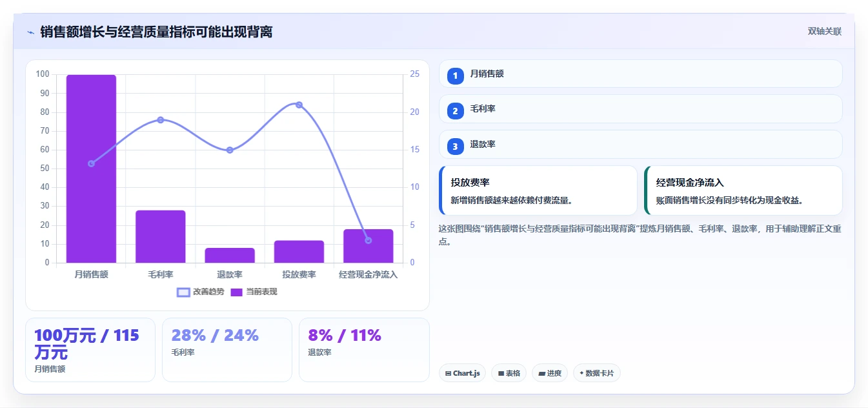Click the left axis value 100
The height and width of the screenshot is (408, 868).
tap(43, 74)
